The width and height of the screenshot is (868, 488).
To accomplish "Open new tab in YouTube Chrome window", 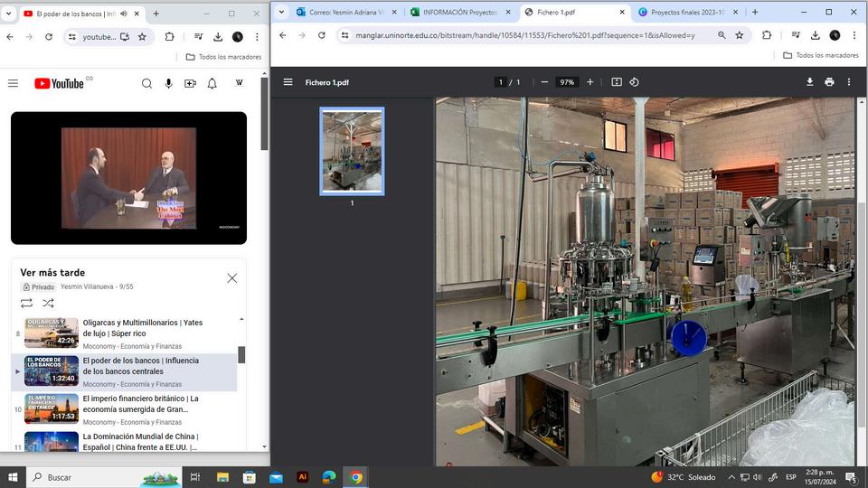I will 156,14.
